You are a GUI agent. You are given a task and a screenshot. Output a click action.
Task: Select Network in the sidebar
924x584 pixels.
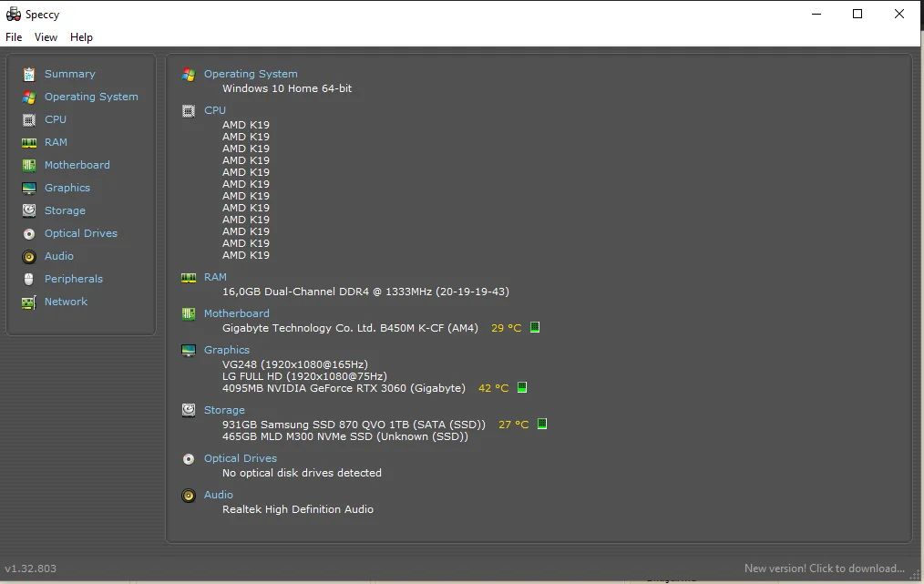tap(66, 302)
